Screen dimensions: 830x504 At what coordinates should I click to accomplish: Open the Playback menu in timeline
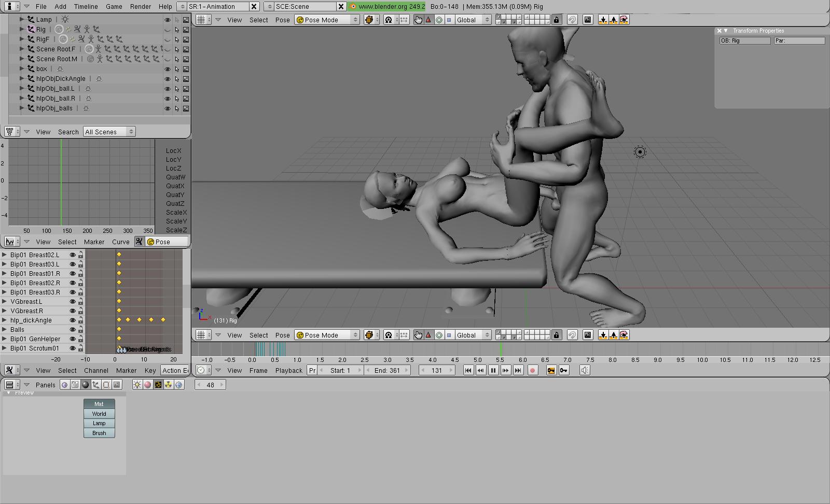coord(288,370)
